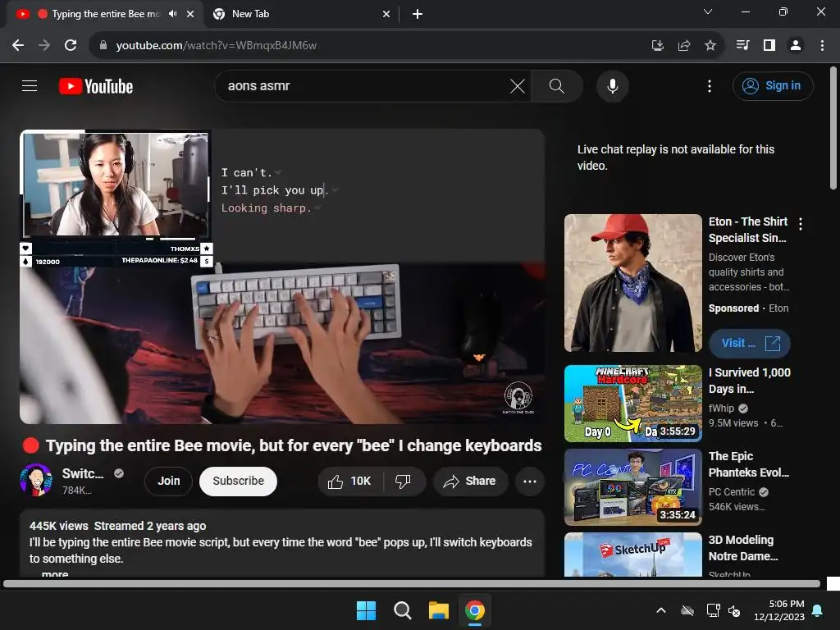This screenshot has height=630, width=840.
Task: Mute the tab via speaker icon
Action: pos(172,14)
